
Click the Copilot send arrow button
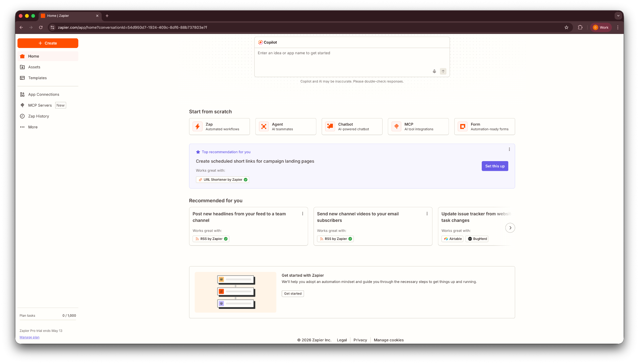tap(443, 71)
